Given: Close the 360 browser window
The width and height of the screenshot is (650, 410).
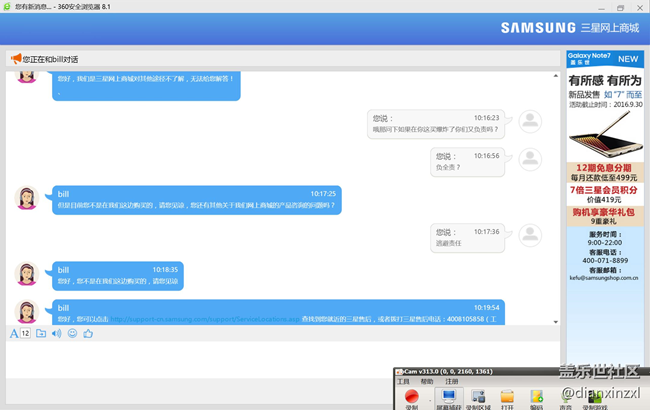Looking at the screenshot, I should (640, 7).
